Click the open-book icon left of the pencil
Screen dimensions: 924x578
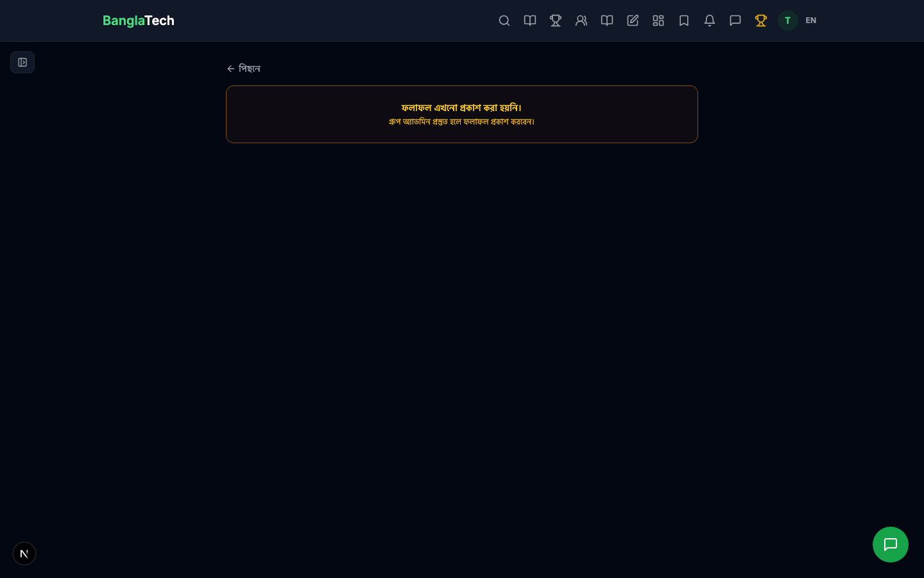(607, 21)
